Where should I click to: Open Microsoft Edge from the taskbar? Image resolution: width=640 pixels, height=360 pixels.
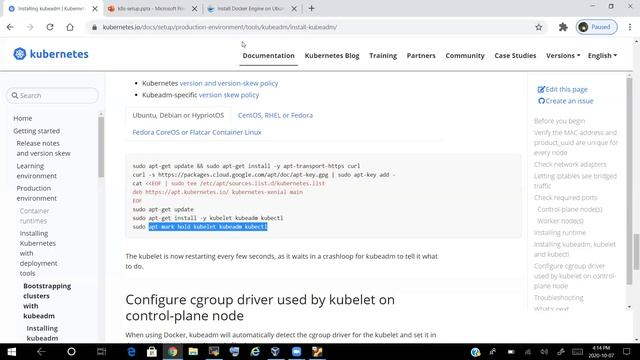(x=131, y=351)
